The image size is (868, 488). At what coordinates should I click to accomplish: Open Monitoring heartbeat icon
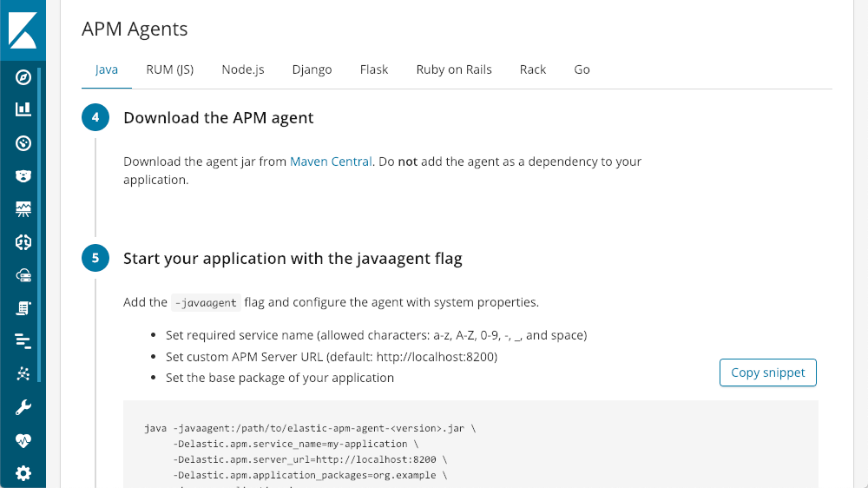(x=23, y=441)
